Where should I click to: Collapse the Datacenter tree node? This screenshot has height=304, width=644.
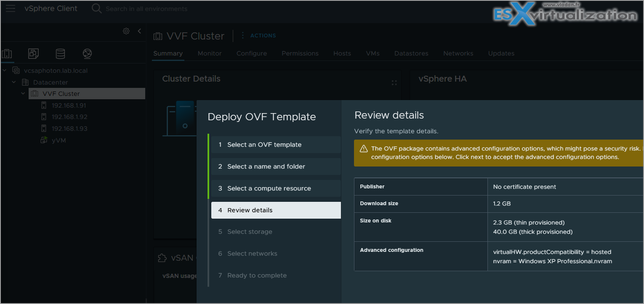tap(14, 82)
